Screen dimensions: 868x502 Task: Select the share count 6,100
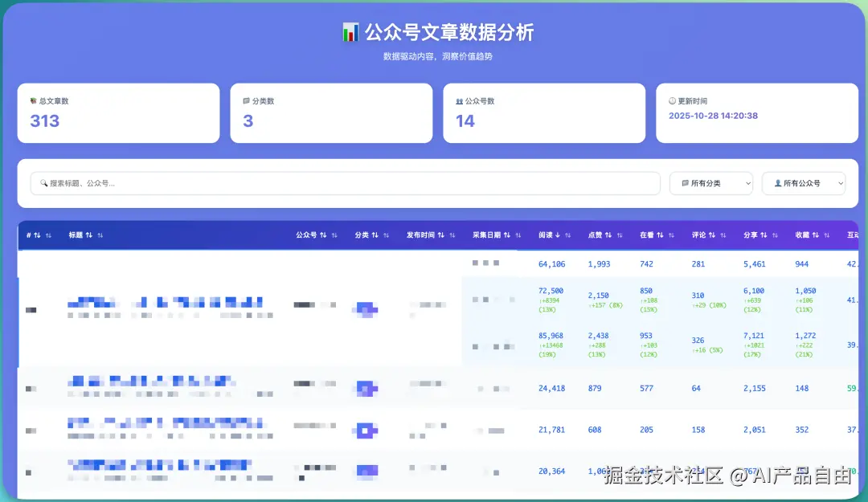[x=754, y=291]
